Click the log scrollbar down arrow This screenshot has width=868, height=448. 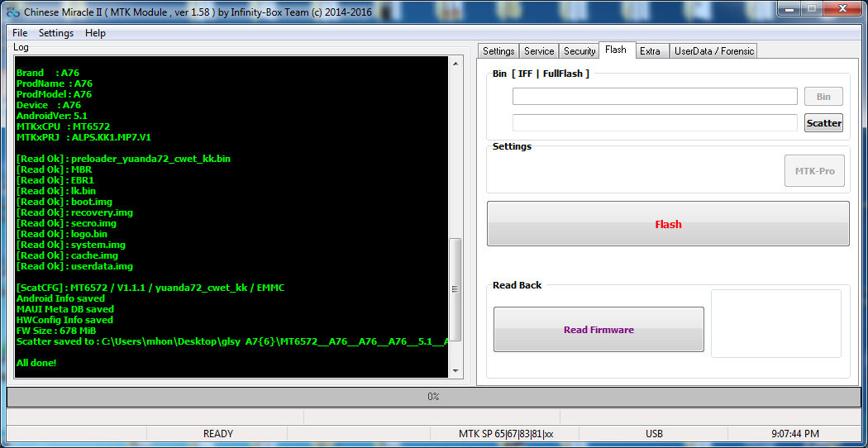click(x=455, y=370)
